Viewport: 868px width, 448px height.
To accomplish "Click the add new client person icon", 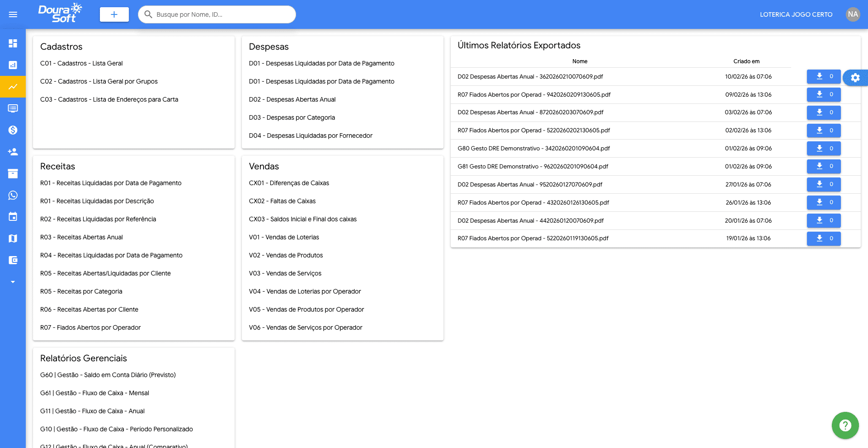I will point(13,152).
